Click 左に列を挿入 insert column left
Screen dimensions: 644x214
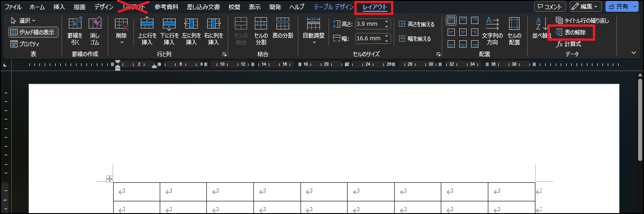click(191, 32)
